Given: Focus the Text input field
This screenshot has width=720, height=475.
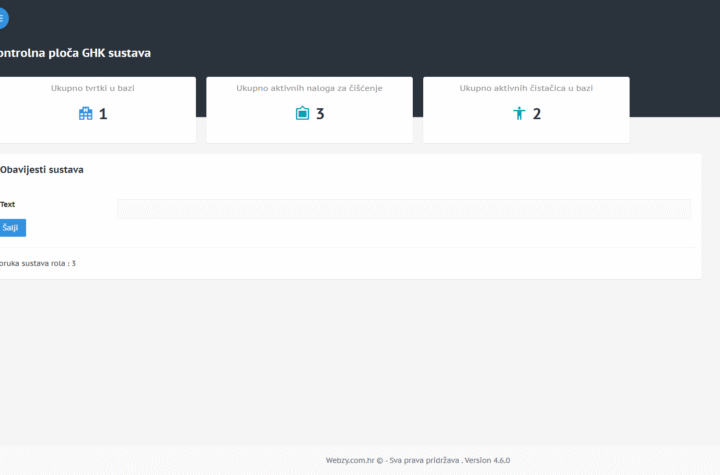Looking at the screenshot, I should [x=403, y=208].
